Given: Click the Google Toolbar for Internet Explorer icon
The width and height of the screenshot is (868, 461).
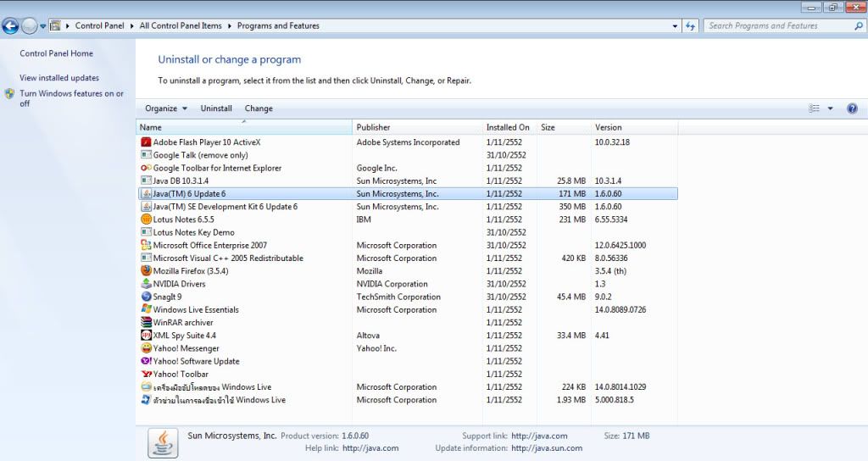Looking at the screenshot, I should [x=146, y=168].
